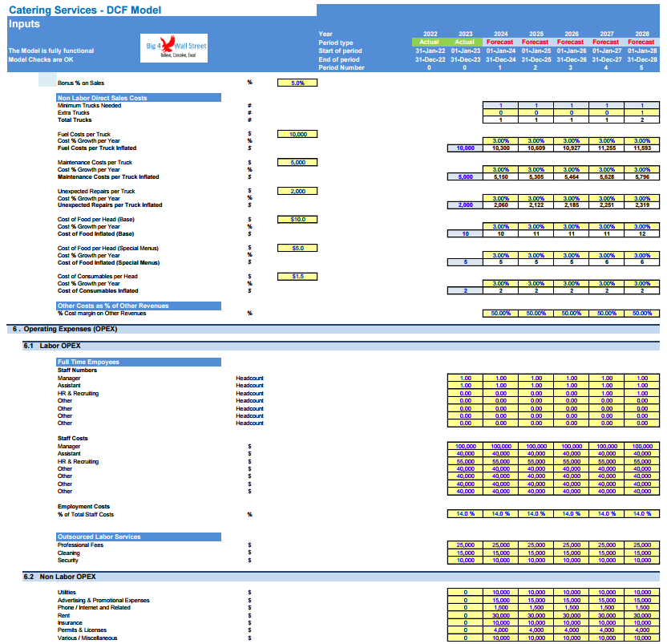Click the Fuel Costs per Truck 10,000 input
The width and height of the screenshot is (667, 644).
coord(297,134)
